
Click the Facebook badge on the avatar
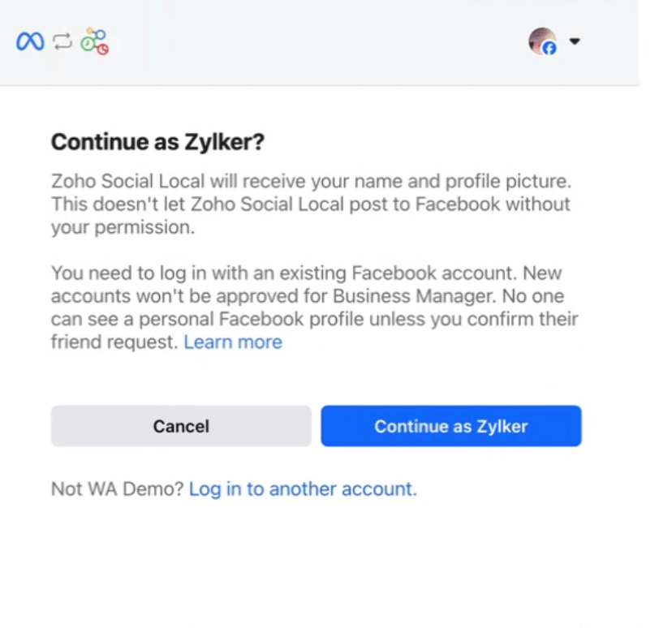[x=550, y=47]
